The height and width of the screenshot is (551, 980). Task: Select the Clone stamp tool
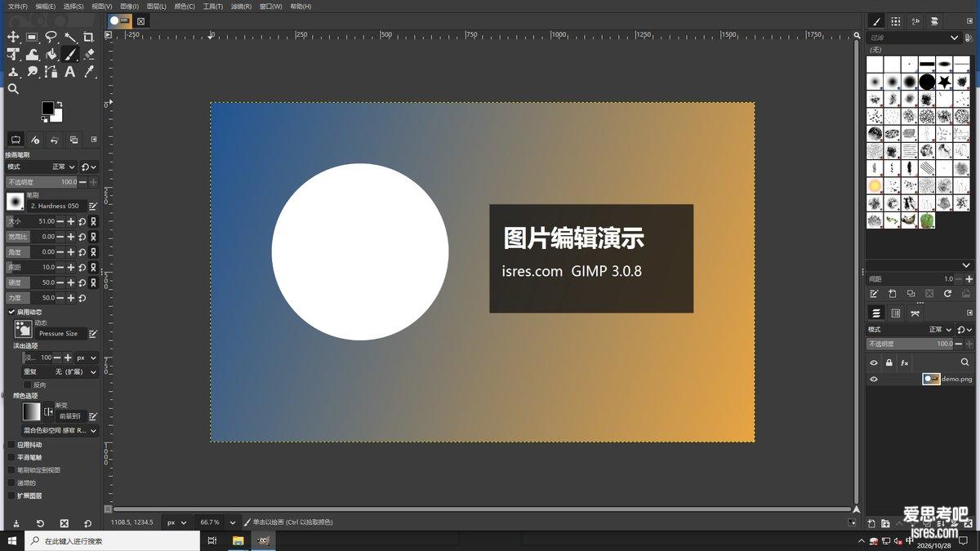[13, 72]
